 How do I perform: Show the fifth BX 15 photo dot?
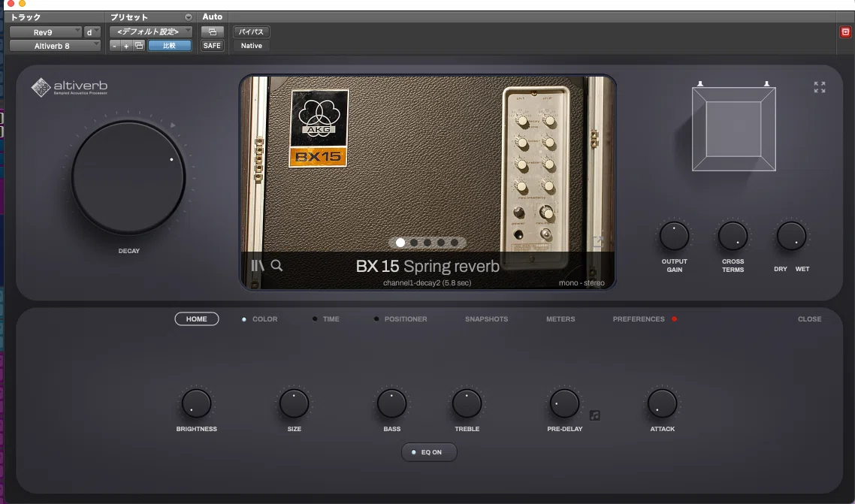(x=455, y=243)
